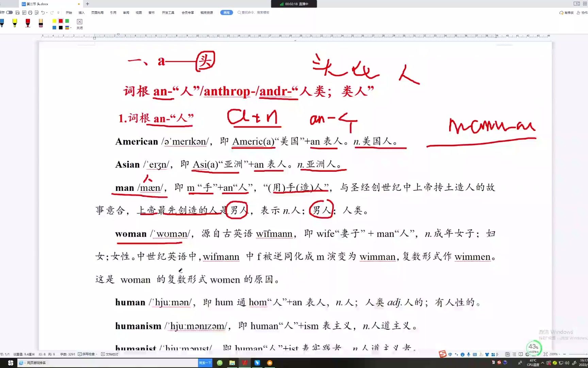Screen dimensions: 588x368
Task: Expand the undo history dropdown arrow
Action: (47, 13)
